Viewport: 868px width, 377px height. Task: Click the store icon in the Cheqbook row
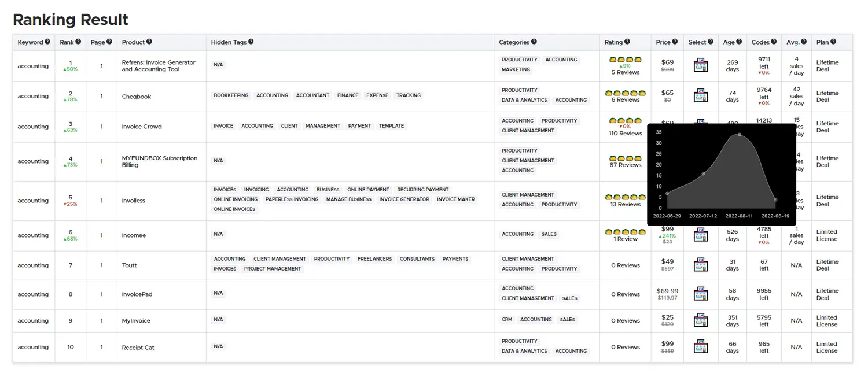tap(700, 96)
